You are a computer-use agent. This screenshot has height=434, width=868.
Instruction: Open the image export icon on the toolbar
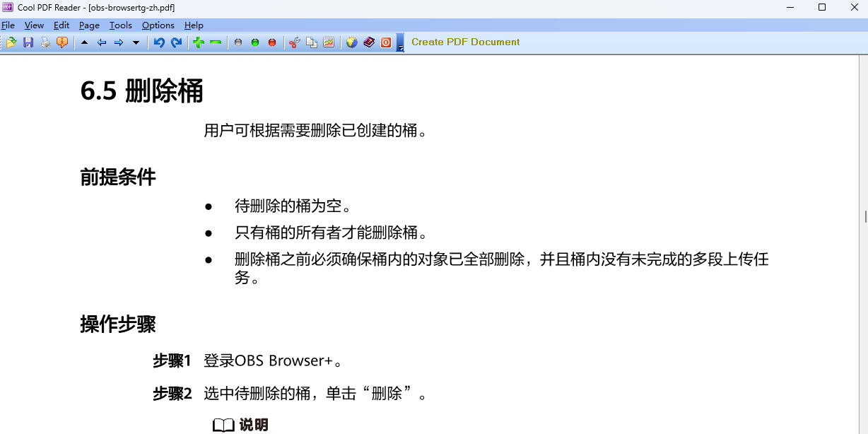329,42
